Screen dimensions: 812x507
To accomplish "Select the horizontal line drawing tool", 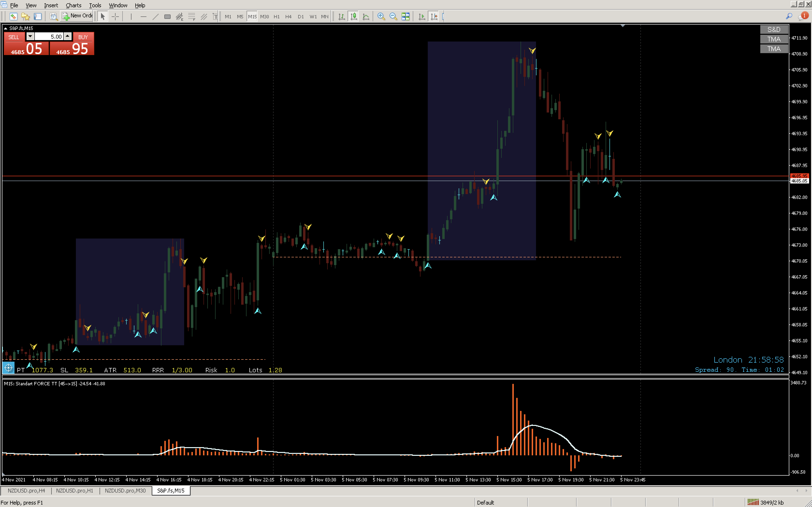I will tap(143, 16).
